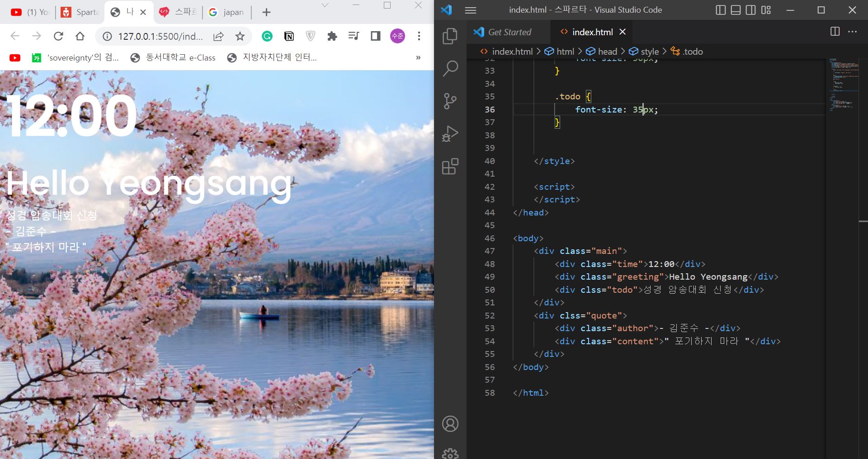Click the 12:00 time text on page
Viewport: 868px width, 459px height.
pos(71,117)
